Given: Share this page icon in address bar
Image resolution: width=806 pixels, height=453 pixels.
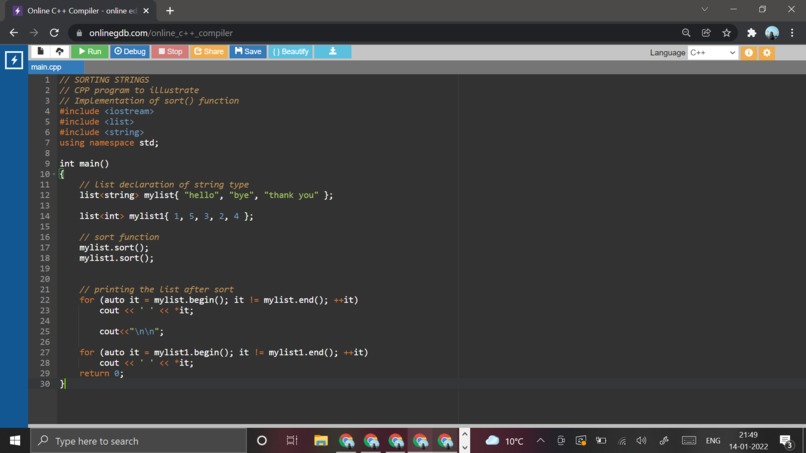Looking at the screenshot, I should [706, 33].
